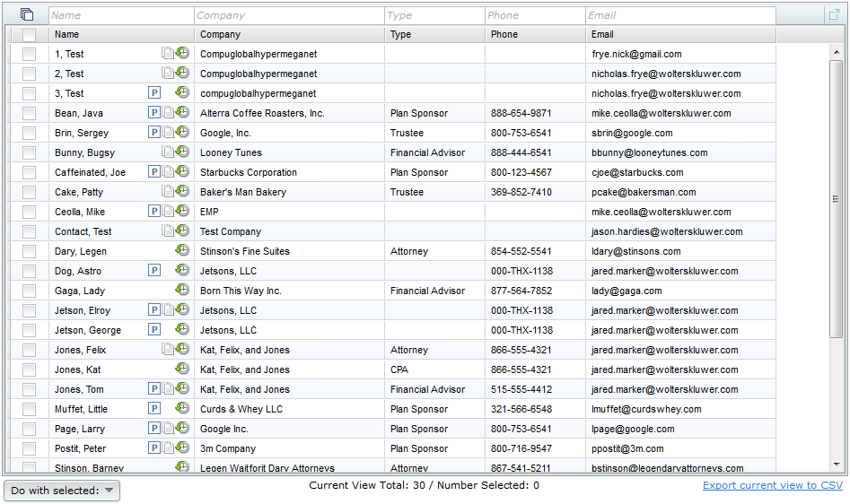This screenshot has width=850, height=504.
Task: Click the vertical scrollbar thumb
Action: point(836,199)
